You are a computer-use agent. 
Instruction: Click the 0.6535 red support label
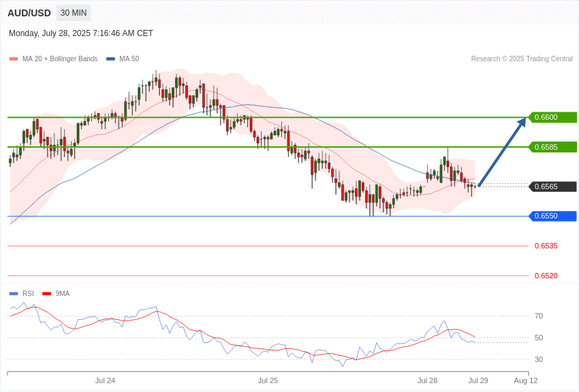pyautogui.click(x=546, y=246)
